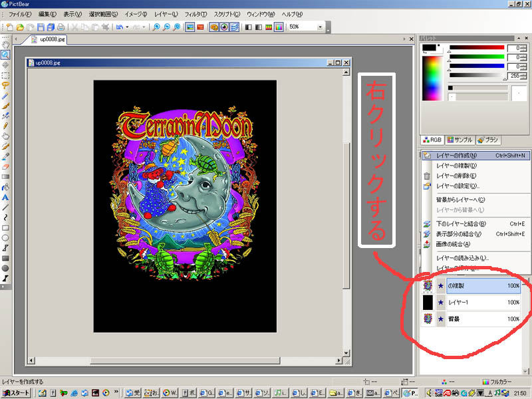Select the outlined Ellipse shape tool
Screen dimensions: 532x399
coord(5,238)
